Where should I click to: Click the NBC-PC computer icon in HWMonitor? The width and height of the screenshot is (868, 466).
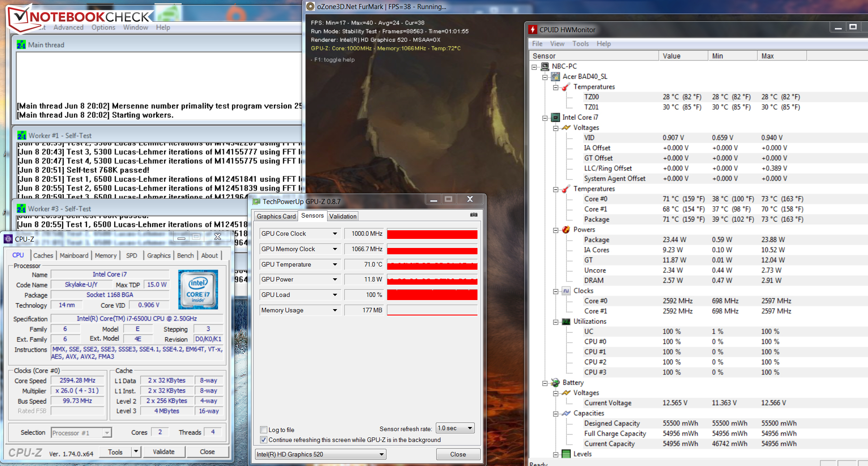[545, 66]
